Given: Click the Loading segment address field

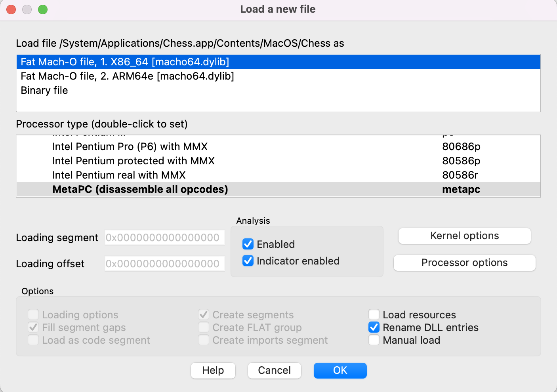Looking at the screenshot, I should pyautogui.click(x=164, y=238).
